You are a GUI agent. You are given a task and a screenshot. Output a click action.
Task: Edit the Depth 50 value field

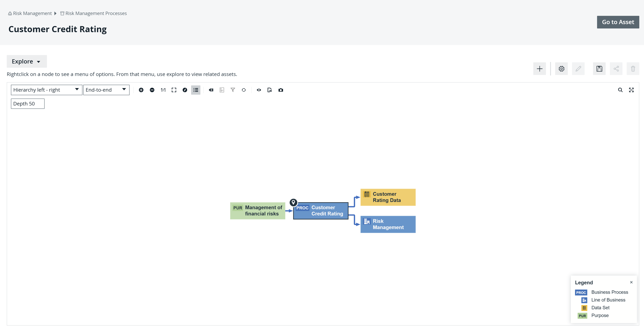[27, 103]
